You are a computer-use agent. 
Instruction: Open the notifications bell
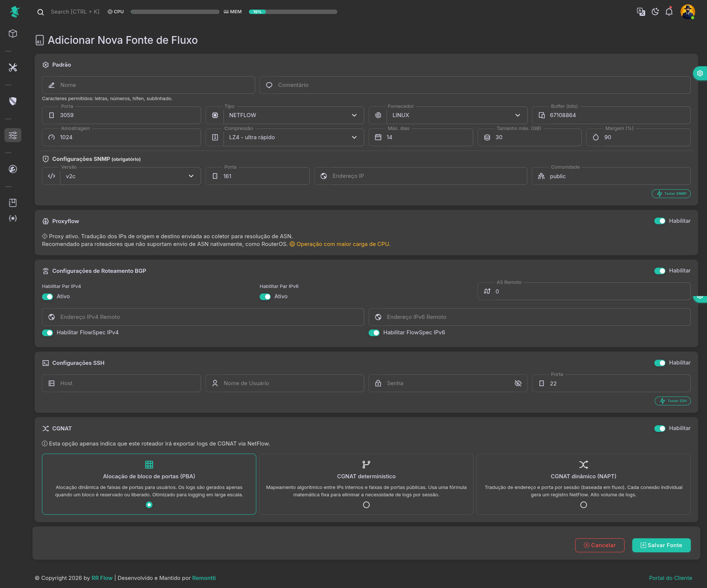669,12
